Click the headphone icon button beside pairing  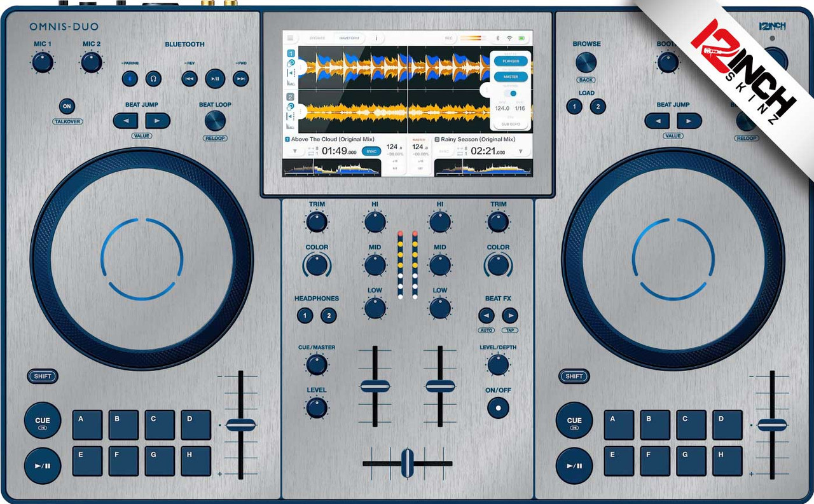pos(153,78)
